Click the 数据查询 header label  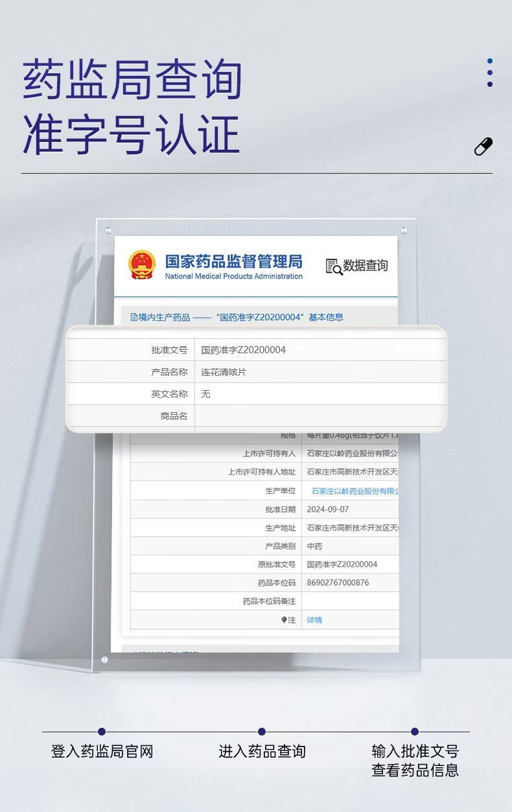click(x=365, y=266)
